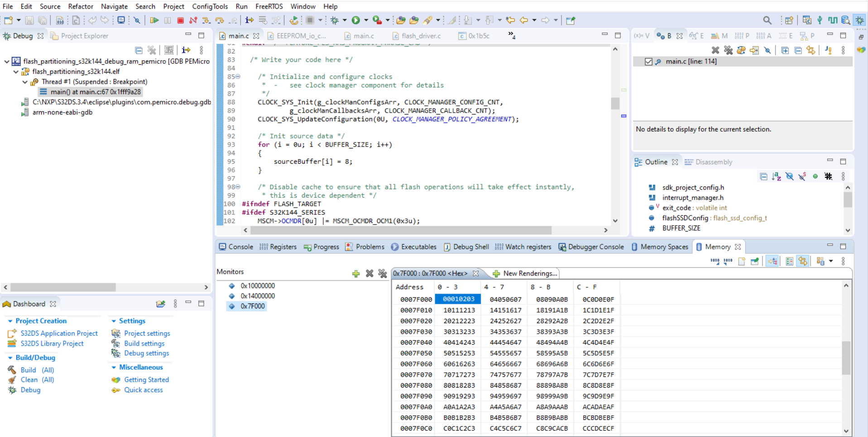
Task: Add a new memory monitor
Action: 356,273
